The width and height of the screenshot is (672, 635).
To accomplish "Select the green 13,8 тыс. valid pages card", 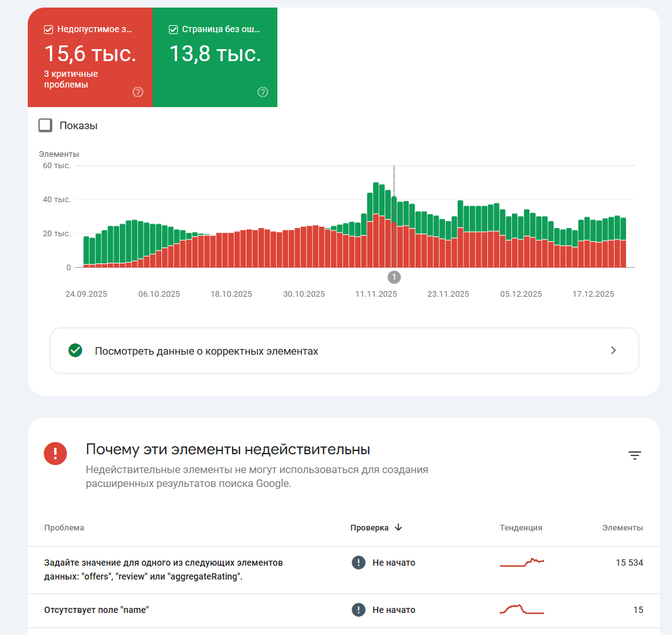I will click(215, 57).
